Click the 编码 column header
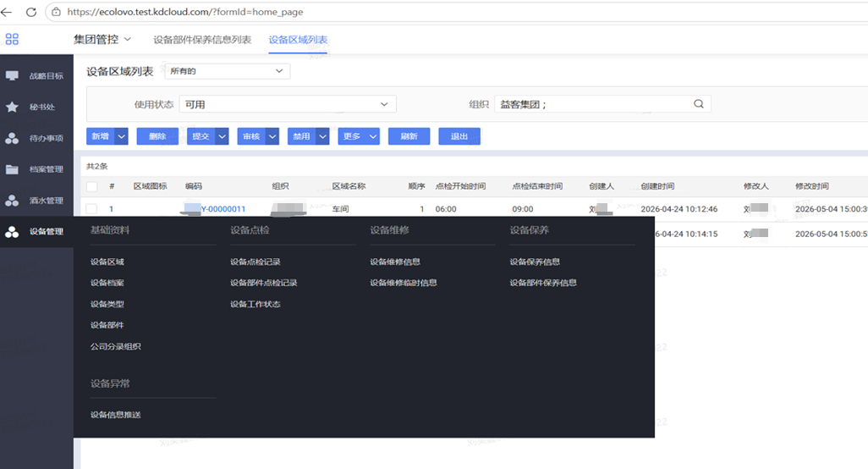Screen dimensions: 868x469 pyautogui.click(x=194, y=186)
